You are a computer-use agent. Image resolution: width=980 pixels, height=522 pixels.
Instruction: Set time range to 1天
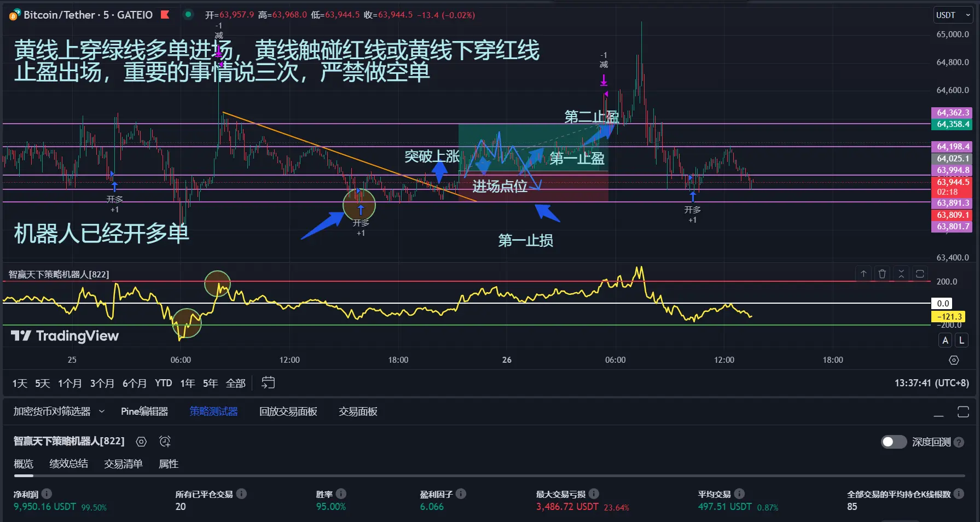coord(20,383)
